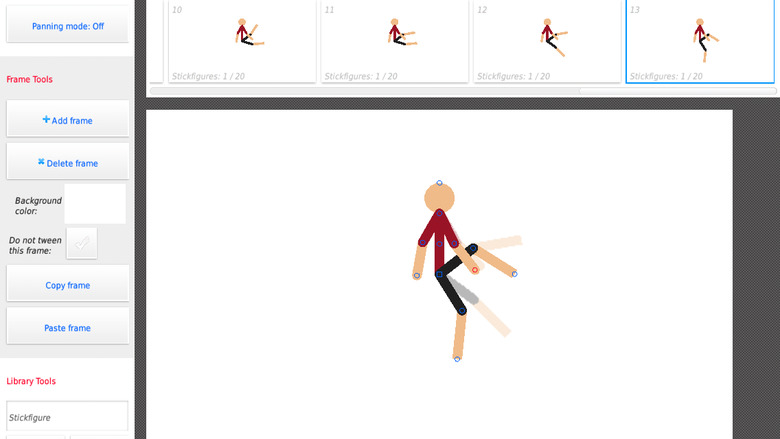
Task: Select the neck node below the head
Action: point(439,211)
